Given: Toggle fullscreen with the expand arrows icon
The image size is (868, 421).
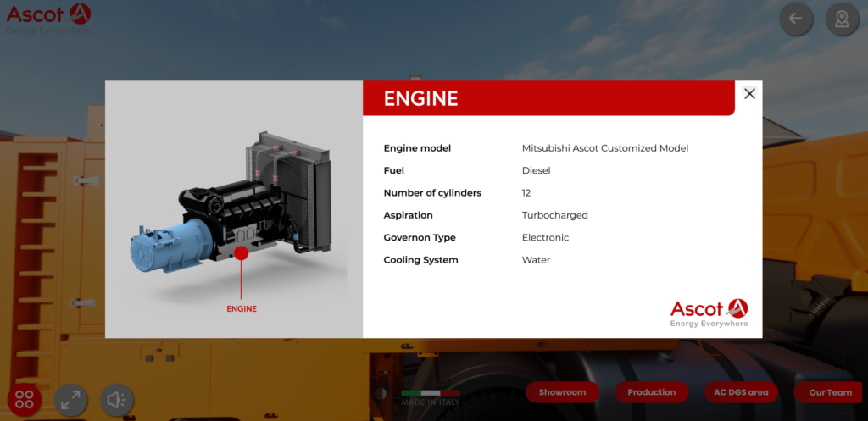Looking at the screenshot, I should (70, 400).
